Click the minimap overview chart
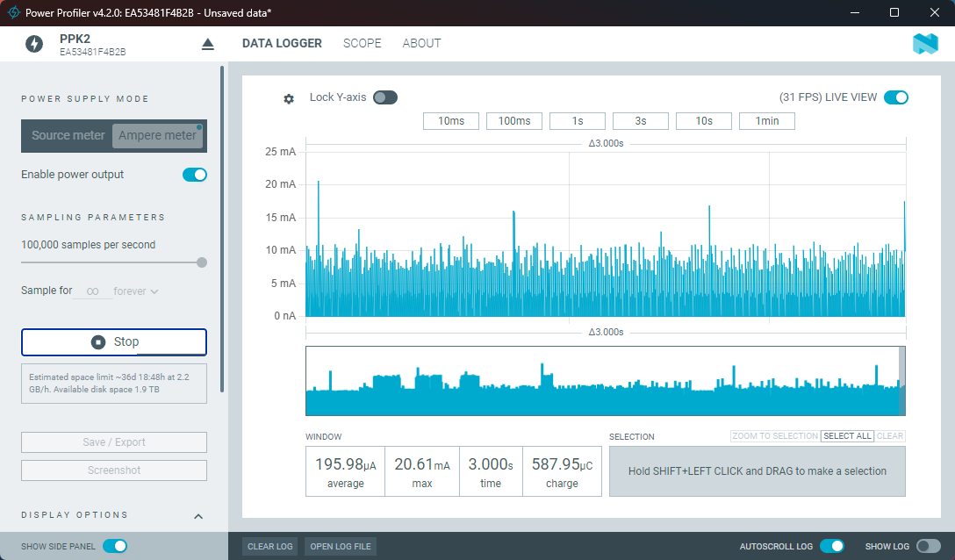Screen dimensions: 955x560 pos(604,381)
